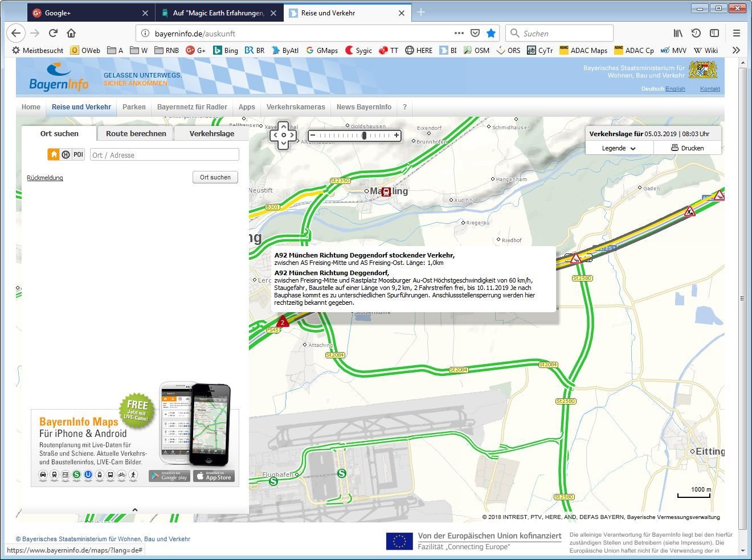The image size is (752, 560).
Task: Open the Library icon
Action: click(x=678, y=33)
